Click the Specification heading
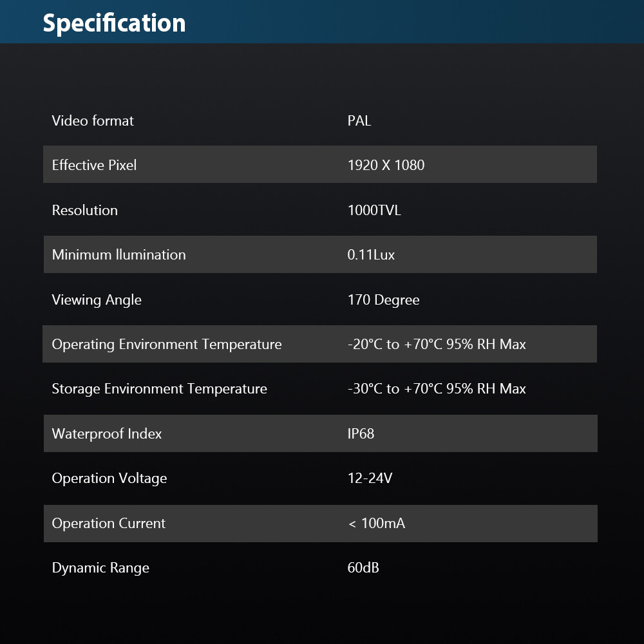644x644 pixels. [114, 23]
